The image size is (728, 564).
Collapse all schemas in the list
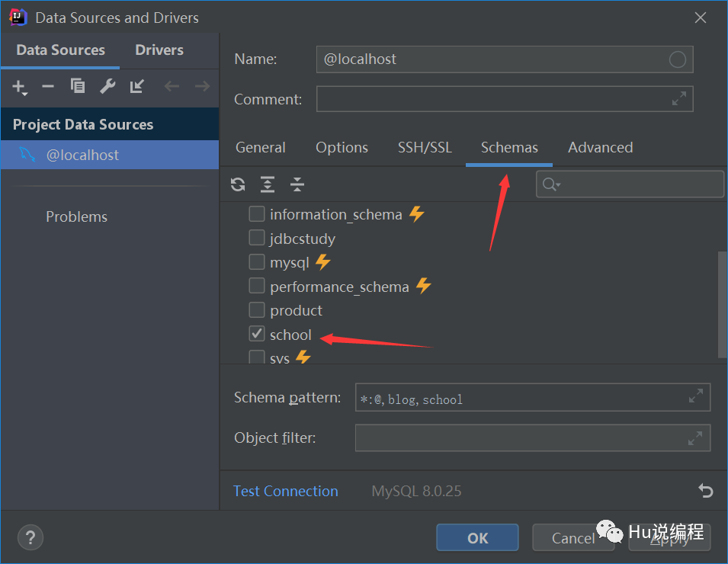coord(297,184)
